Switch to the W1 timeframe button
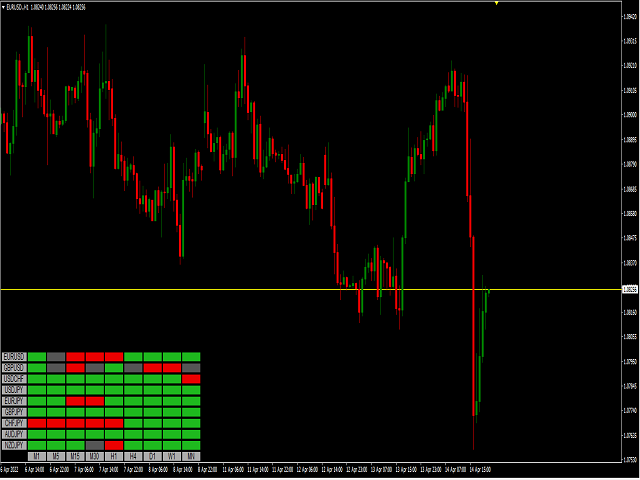The width and height of the screenshot is (640, 480). tap(172, 456)
